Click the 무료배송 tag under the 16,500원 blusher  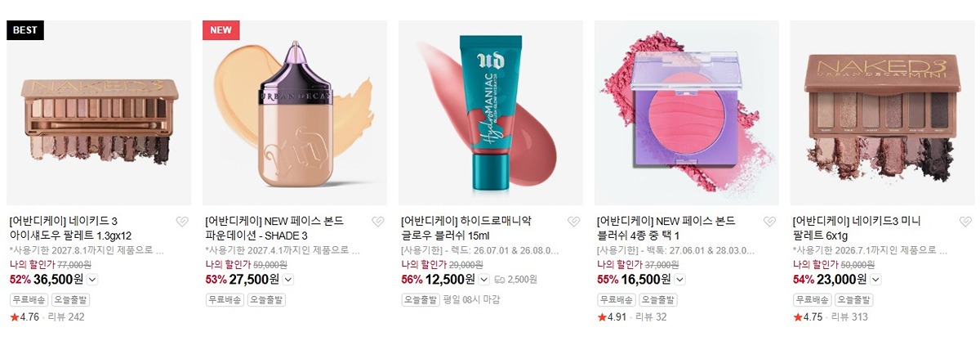tap(615, 300)
